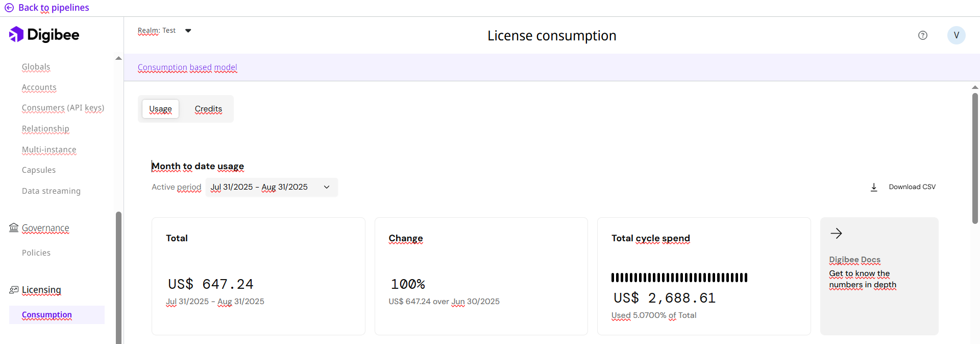Click the main page vertical scrollbar

tap(975, 158)
